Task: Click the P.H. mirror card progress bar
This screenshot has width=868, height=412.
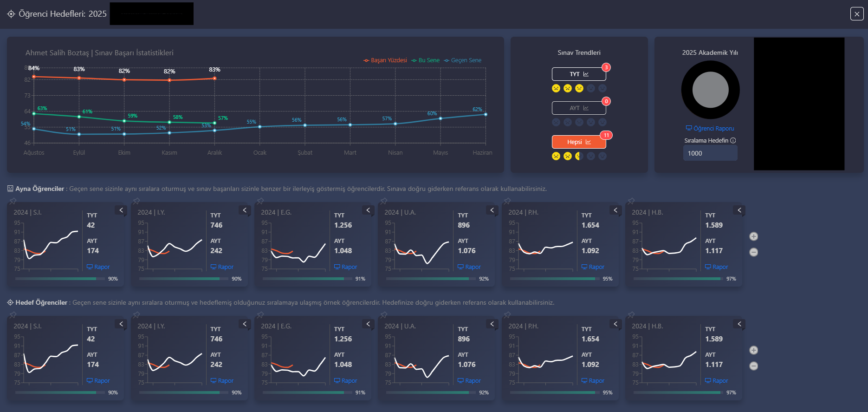Action: coord(552,279)
